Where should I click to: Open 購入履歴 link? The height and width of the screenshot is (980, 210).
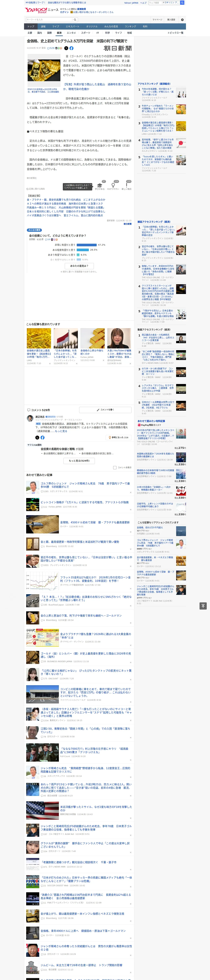point(171,20)
